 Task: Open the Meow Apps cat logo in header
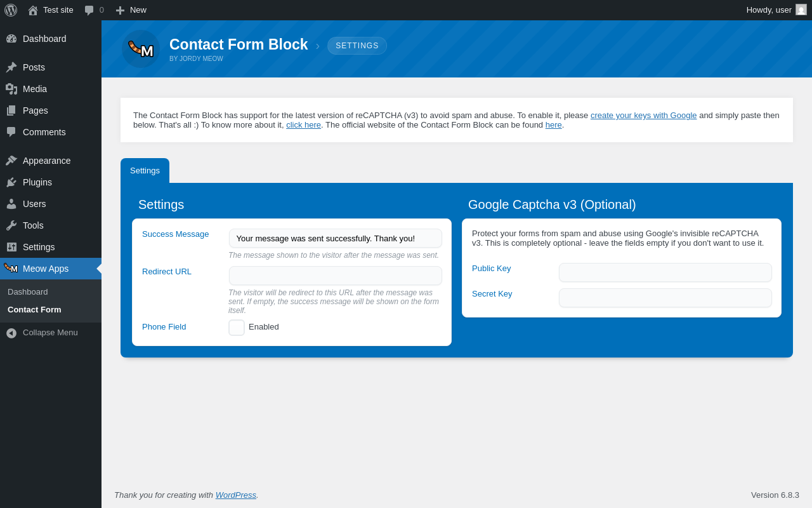point(141,49)
